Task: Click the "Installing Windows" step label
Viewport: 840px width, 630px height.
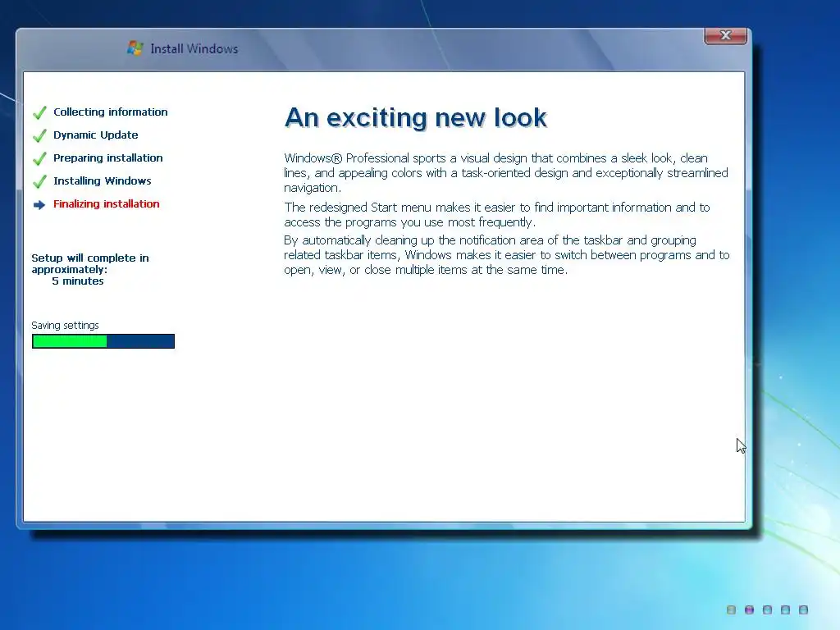Action: (x=102, y=181)
